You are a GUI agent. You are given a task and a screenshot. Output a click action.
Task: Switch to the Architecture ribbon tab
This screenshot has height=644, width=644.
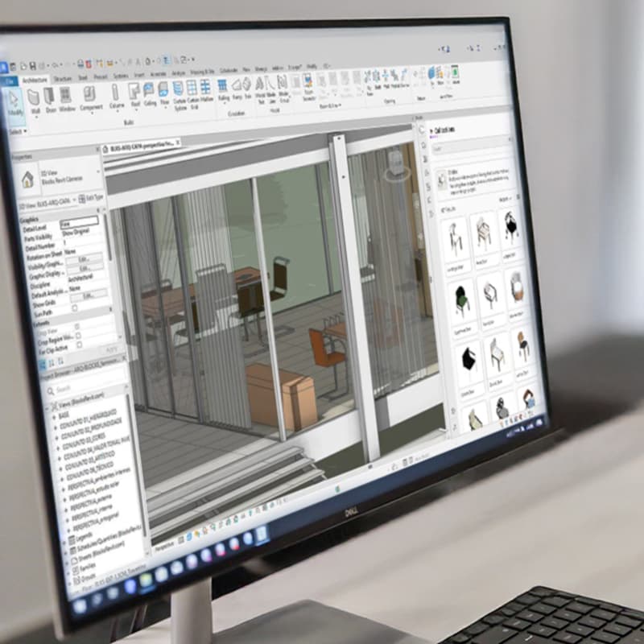pos(35,80)
